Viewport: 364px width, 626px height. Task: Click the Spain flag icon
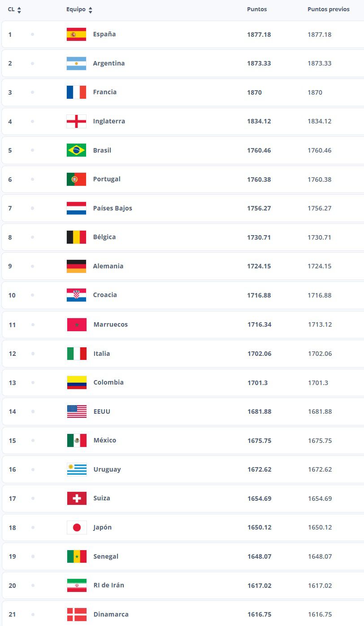coord(76,33)
